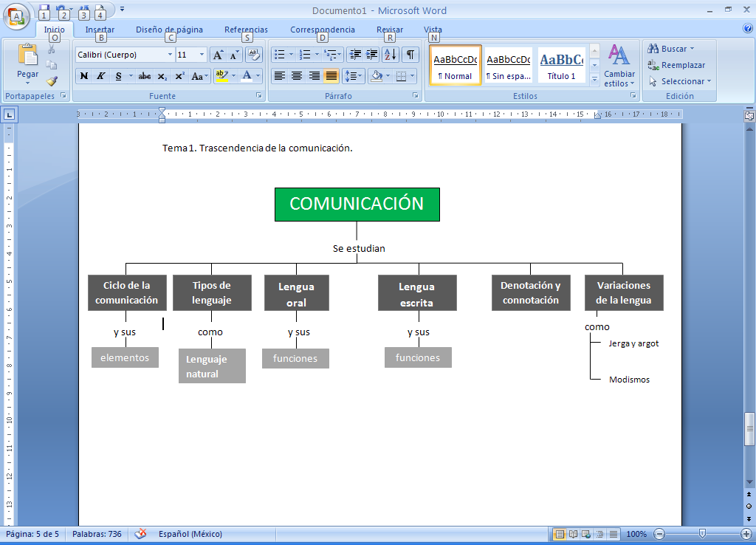Open the Diseño de página tab
This screenshot has width=756, height=545.
(169, 30)
